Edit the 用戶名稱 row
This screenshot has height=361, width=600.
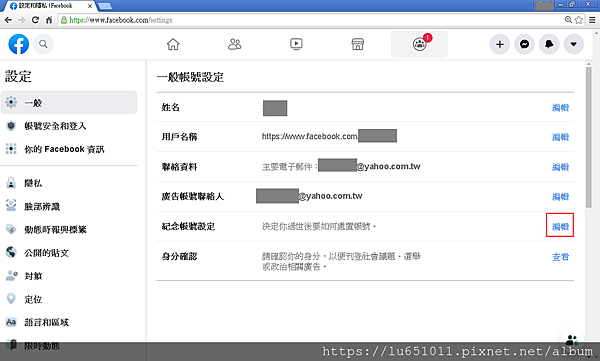560,137
